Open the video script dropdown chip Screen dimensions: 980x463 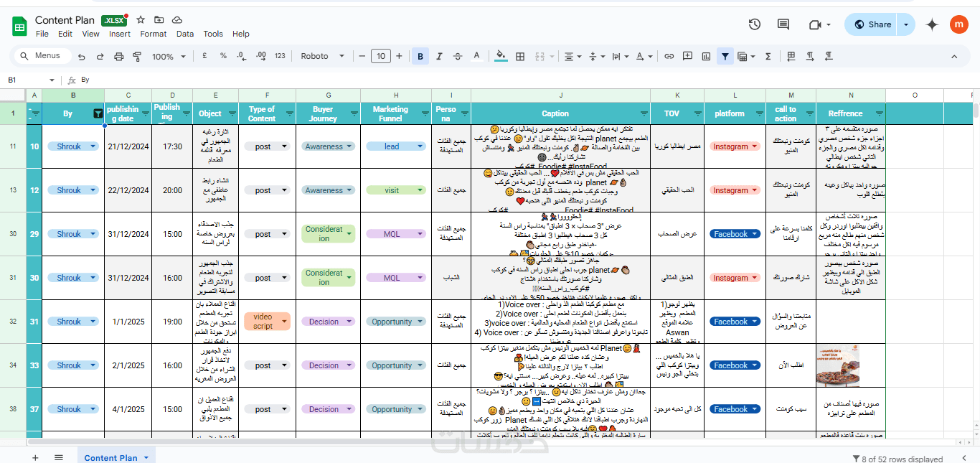tap(267, 322)
